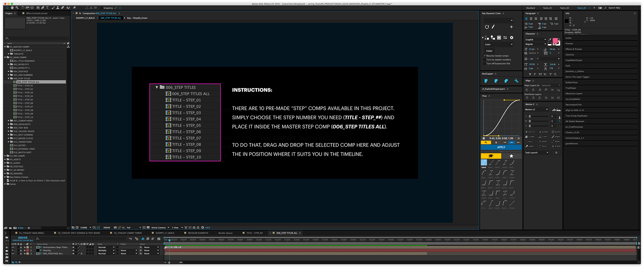Click the Folder button in Ray panel

tap(489, 51)
